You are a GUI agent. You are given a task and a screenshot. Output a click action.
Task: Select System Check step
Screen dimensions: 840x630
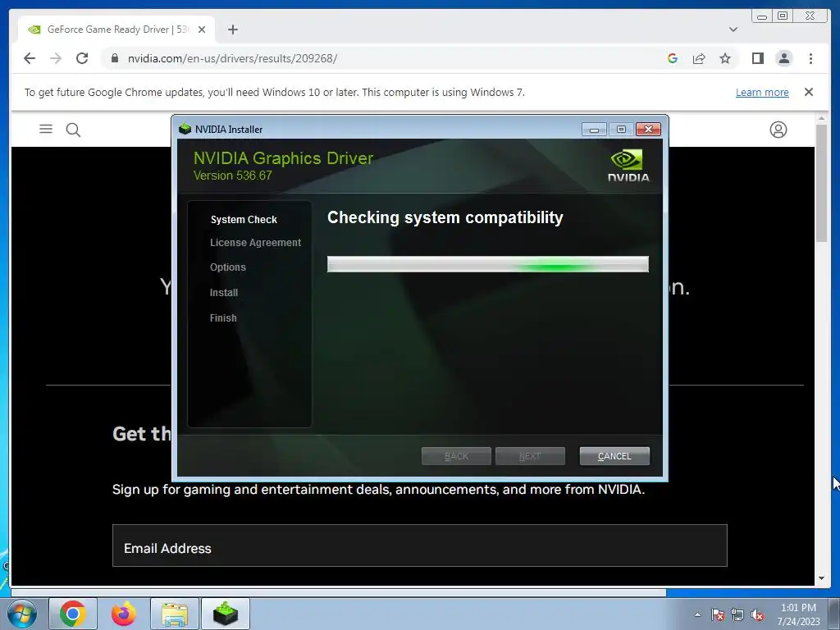tap(244, 220)
